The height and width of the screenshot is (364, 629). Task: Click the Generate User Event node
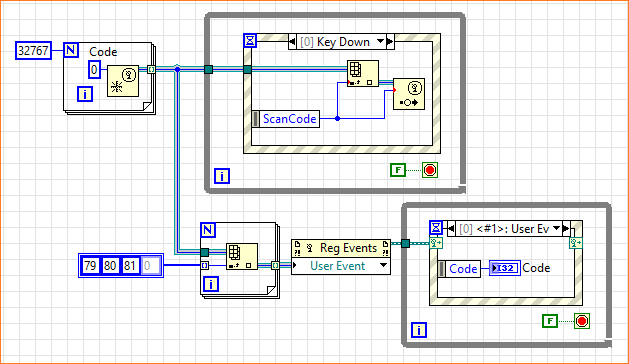(409, 94)
